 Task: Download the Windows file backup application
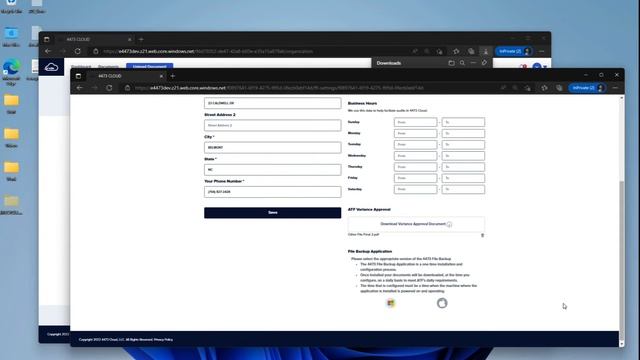tap(391, 303)
